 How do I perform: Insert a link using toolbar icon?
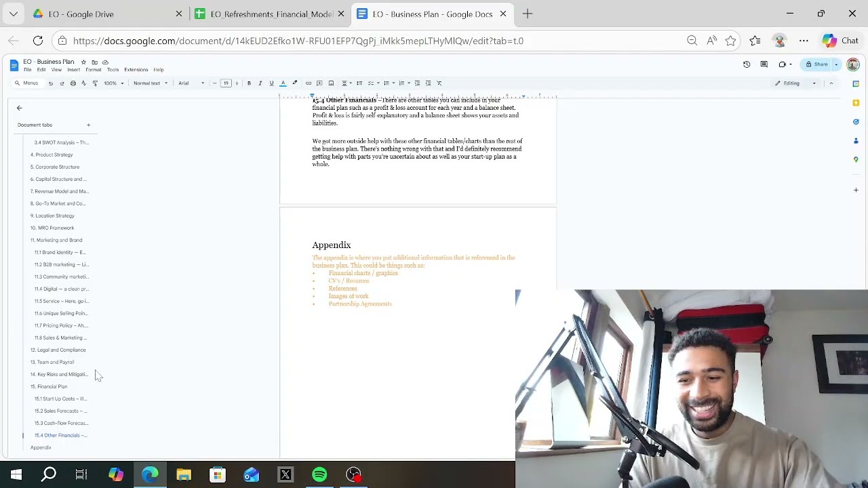coord(309,83)
